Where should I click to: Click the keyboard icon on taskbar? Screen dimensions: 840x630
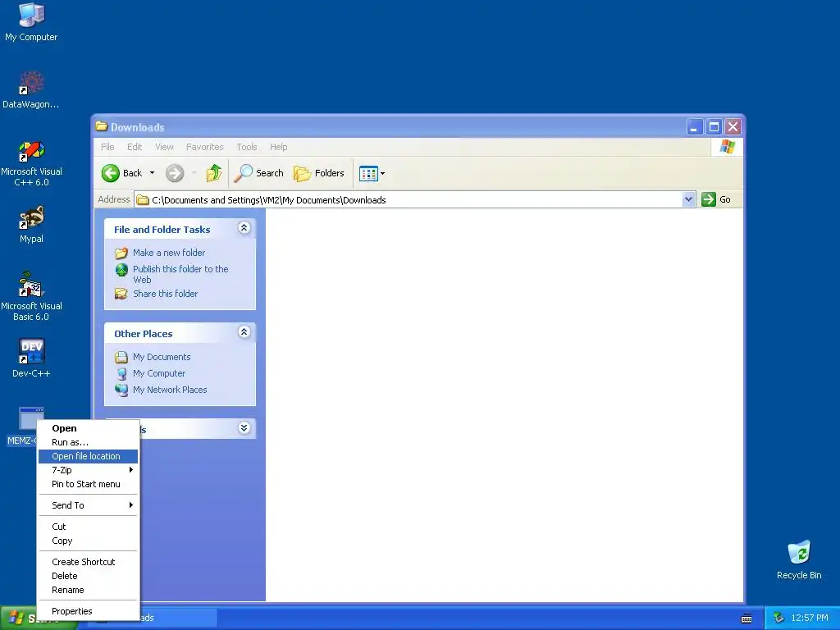pyautogui.click(x=746, y=619)
